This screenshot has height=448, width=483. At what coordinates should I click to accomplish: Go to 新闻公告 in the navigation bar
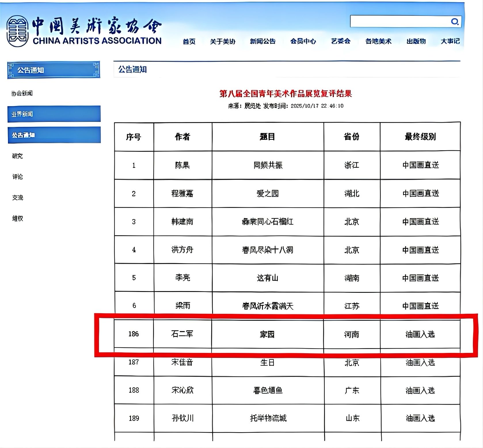pyautogui.click(x=263, y=41)
